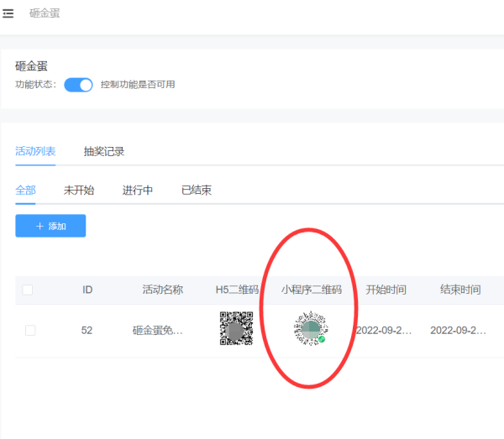504x439 pixels.
Task: Click the 添加 button
Action: click(50, 226)
